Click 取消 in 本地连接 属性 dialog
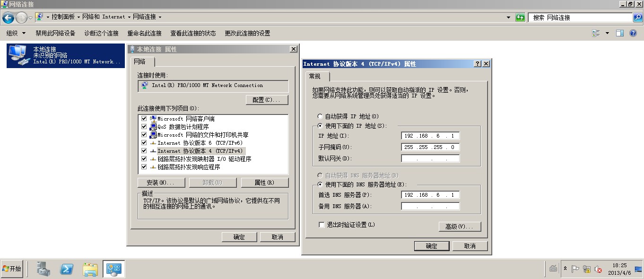Screen dimensions: 644x279 pyautogui.click(x=278, y=237)
